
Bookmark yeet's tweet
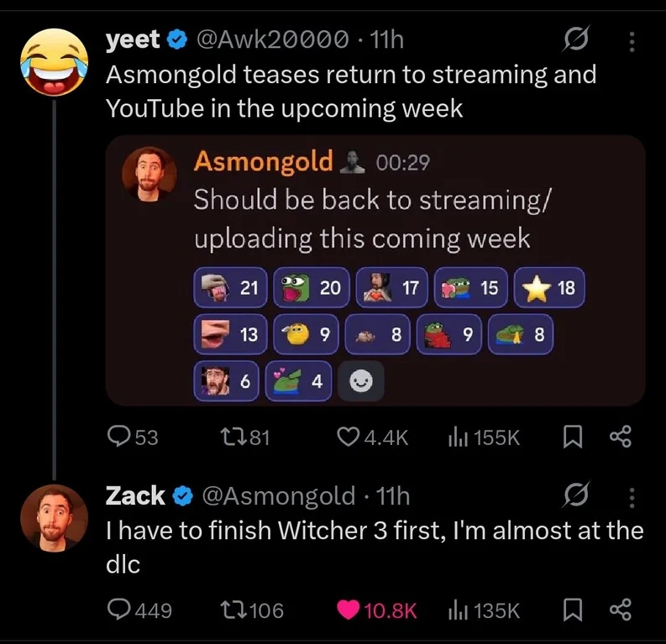coord(572,437)
